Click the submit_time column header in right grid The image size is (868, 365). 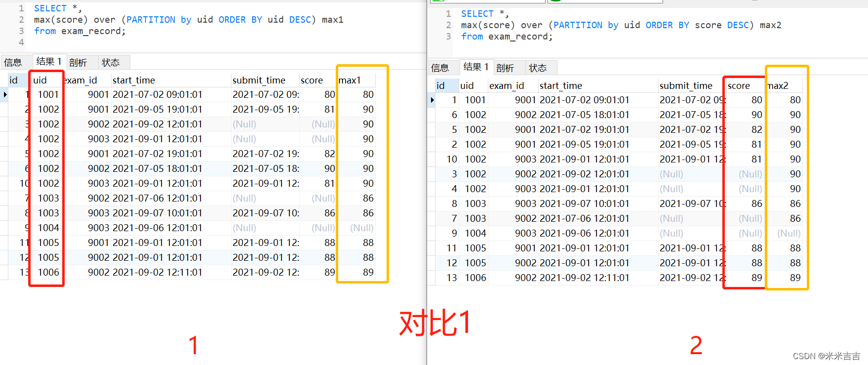coord(692,85)
